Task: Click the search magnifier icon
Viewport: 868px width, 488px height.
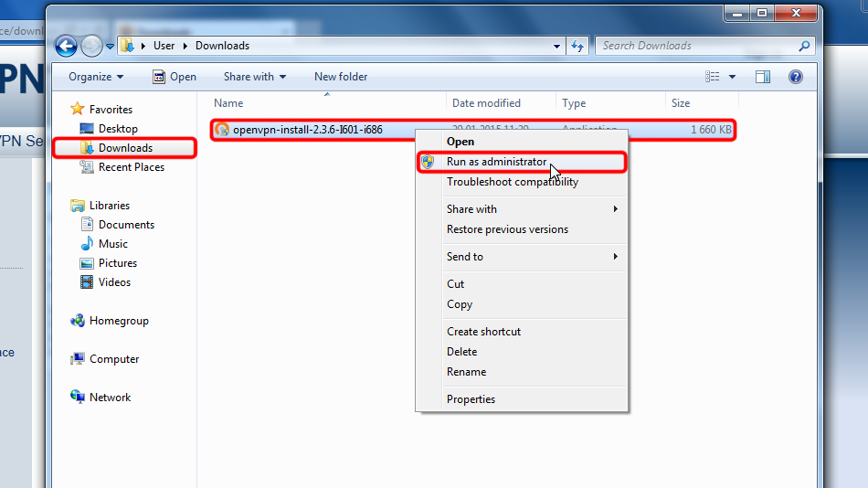Action: [804, 46]
